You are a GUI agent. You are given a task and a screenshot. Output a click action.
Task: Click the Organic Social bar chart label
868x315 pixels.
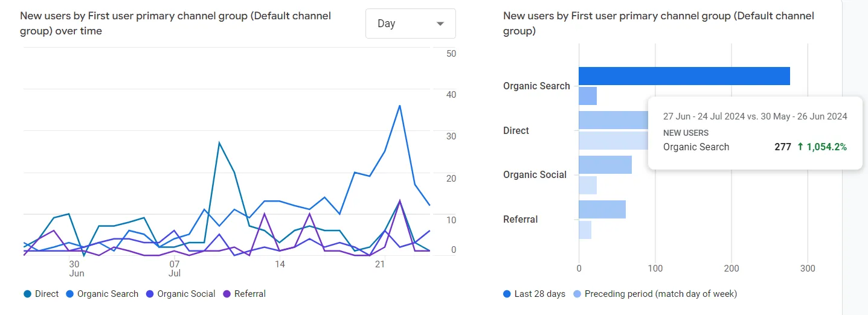[535, 175]
